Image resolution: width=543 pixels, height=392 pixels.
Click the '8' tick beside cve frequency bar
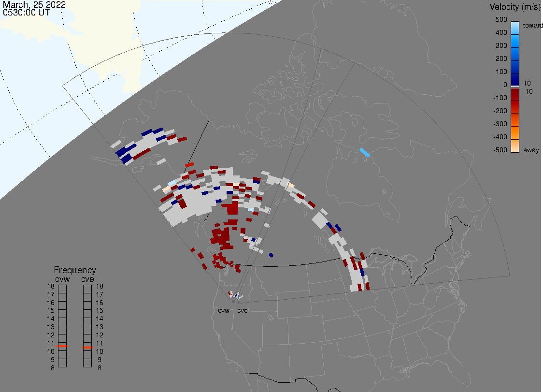100,368
